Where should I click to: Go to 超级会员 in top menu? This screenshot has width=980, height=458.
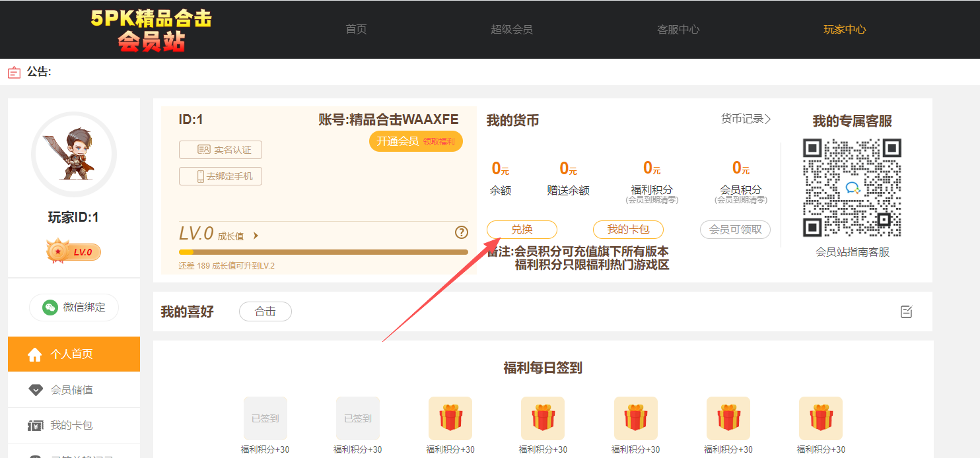point(511,29)
